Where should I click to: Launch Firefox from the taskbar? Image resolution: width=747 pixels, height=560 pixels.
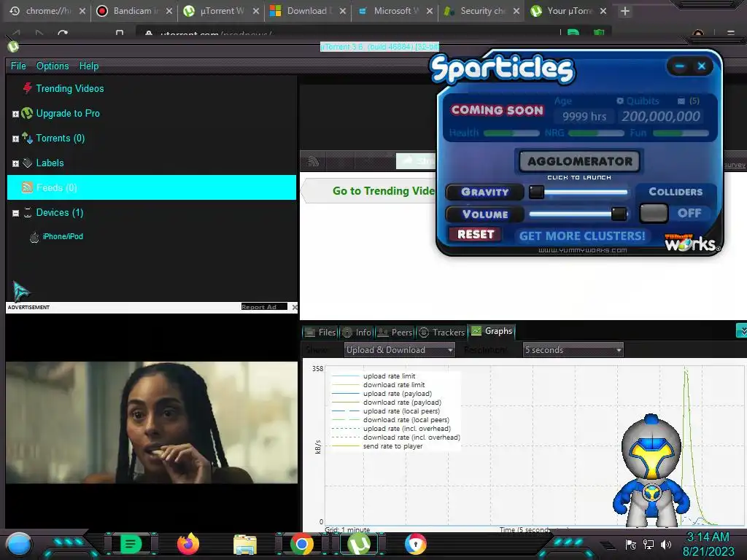(x=187, y=544)
